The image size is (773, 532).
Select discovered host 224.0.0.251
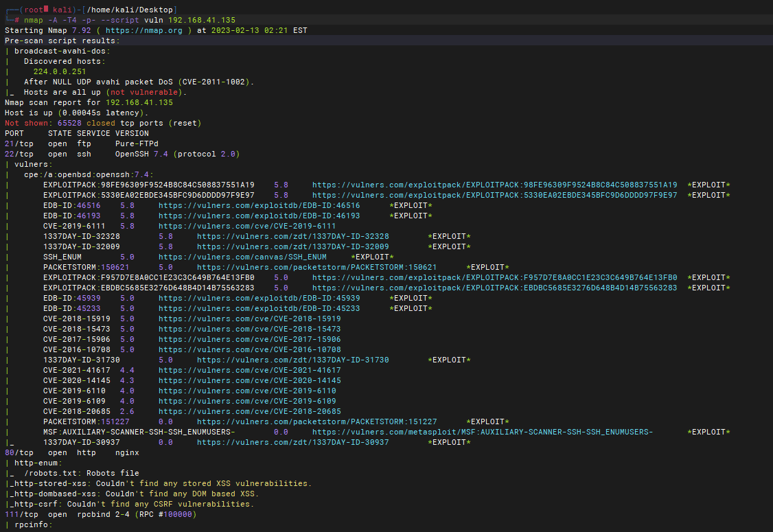click(x=60, y=72)
